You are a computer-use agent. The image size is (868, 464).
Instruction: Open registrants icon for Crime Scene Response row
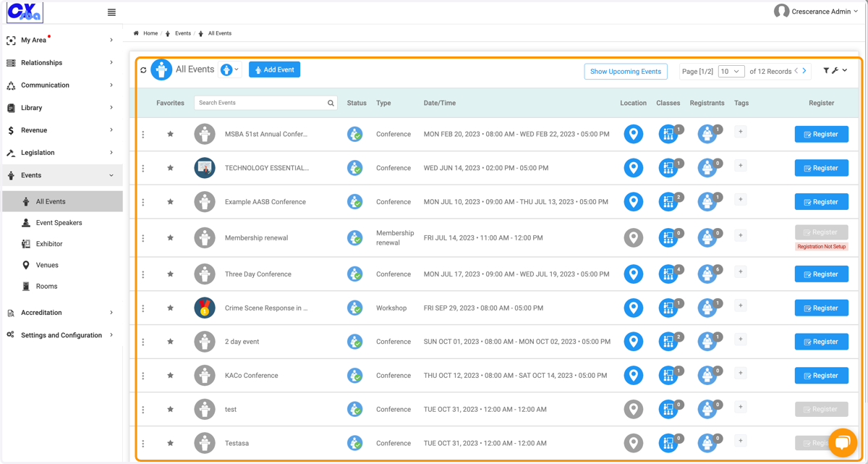707,308
